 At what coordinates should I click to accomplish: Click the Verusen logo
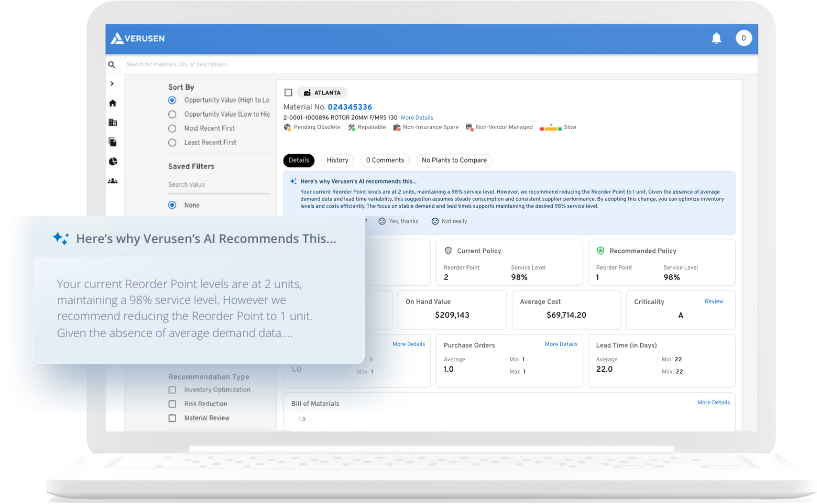point(138,38)
